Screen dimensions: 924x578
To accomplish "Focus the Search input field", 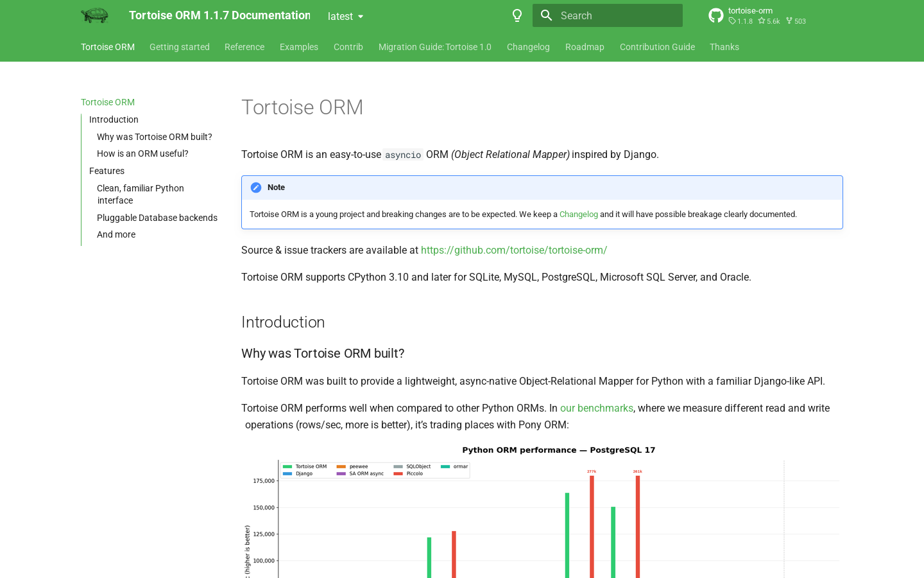I will pos(608,15).
